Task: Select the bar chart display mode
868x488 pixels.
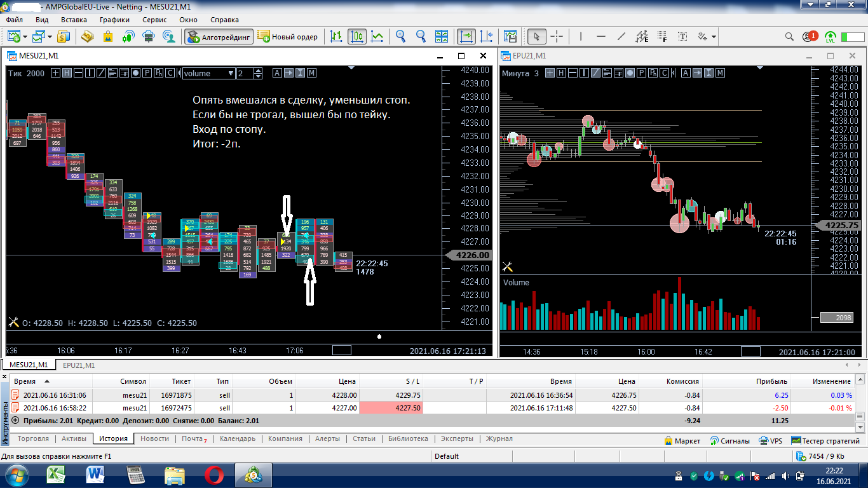Action: coord(337,36)
